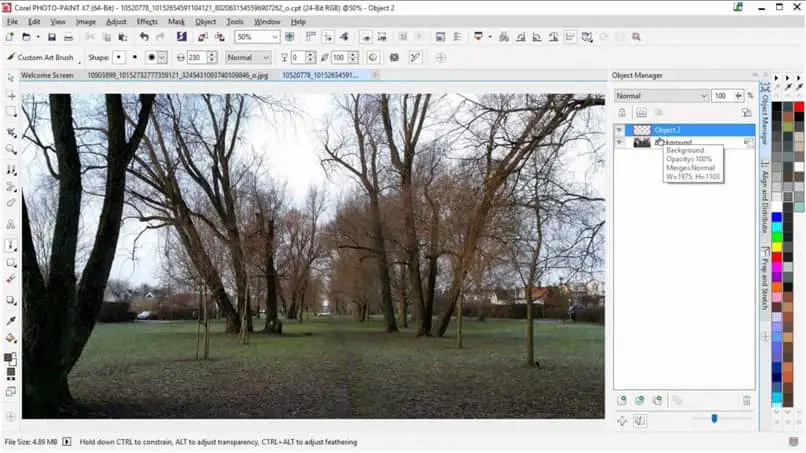The width and height of the screenshot is (806, 453).
Task: Click the Print icon
Action: pos(68,37)
